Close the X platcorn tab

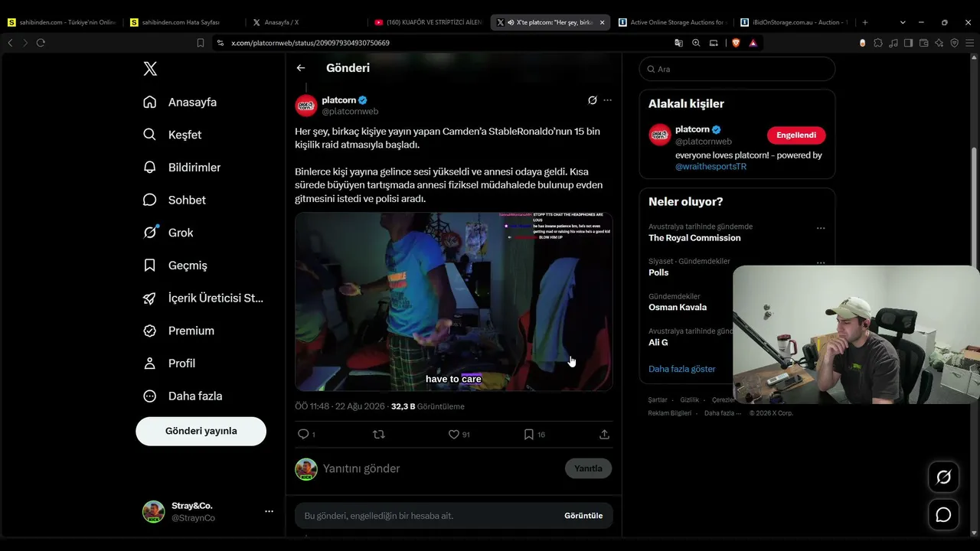[602, 22]
